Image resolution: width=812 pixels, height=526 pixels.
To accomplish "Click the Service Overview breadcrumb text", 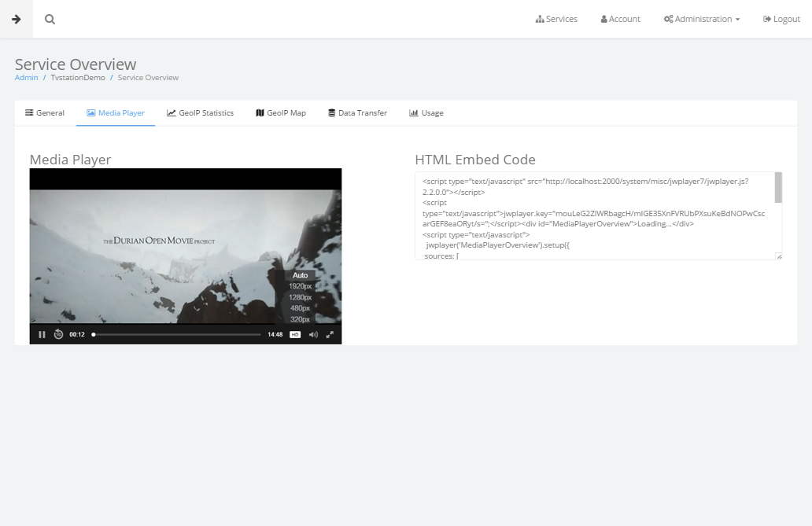I will pyautogui.click(x=148, y=78).
